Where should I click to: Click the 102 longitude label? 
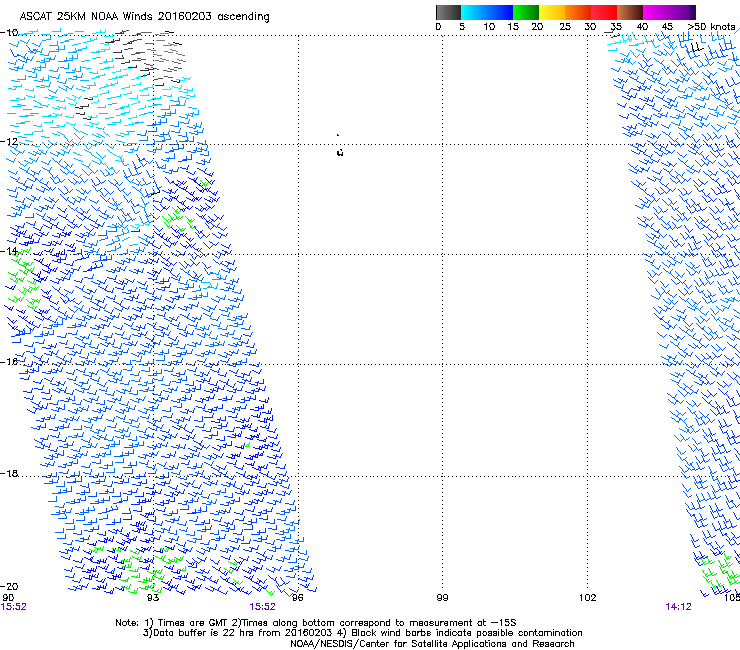[588, 598]
